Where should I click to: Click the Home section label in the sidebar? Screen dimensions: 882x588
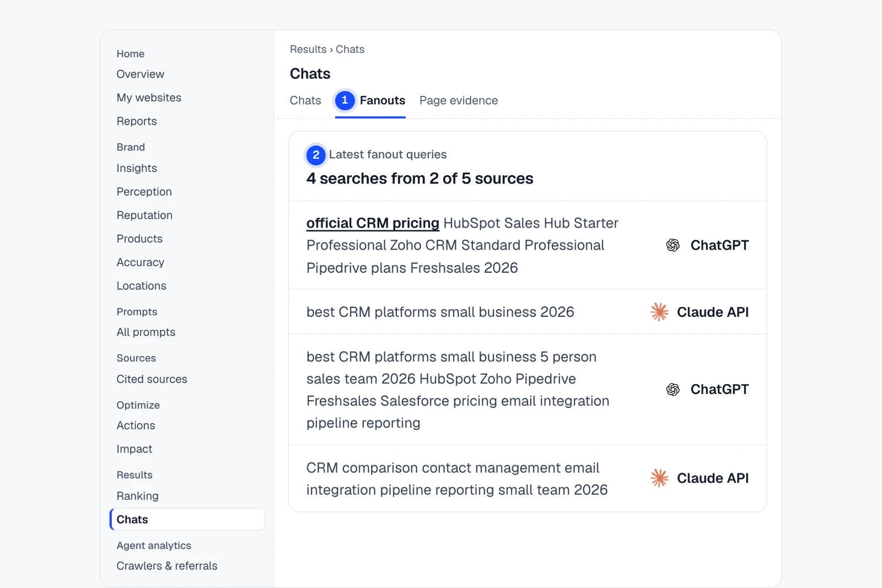pyautogui.click(x=130, y=53)
